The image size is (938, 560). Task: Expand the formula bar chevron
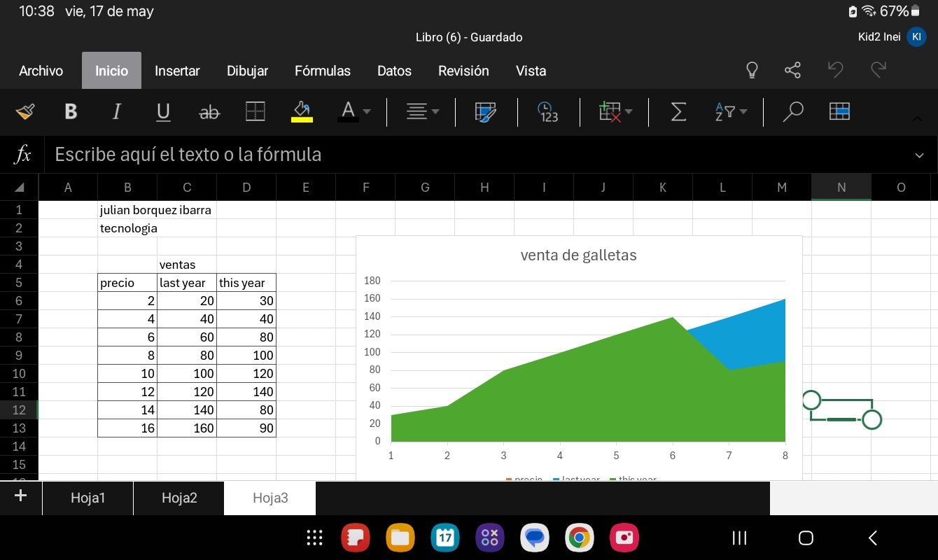(919, 155)
